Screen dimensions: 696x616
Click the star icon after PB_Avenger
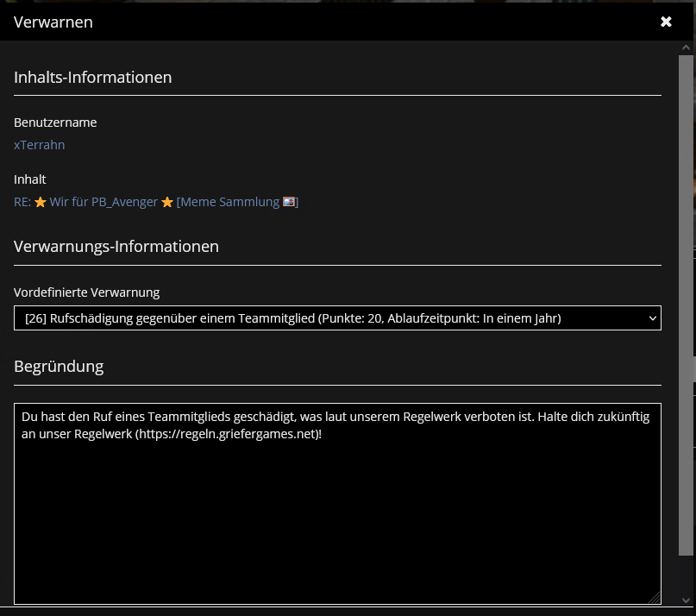coord(167,202)
